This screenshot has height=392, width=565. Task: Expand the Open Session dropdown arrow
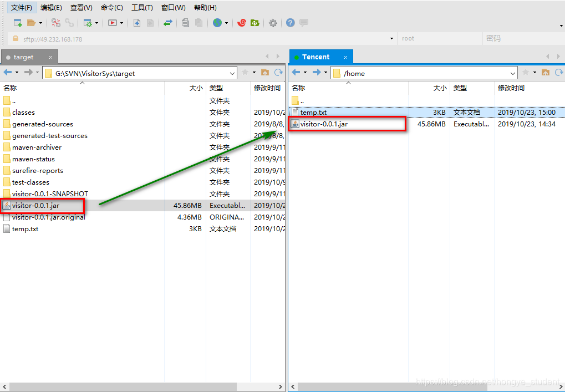[x=40, y=23]
